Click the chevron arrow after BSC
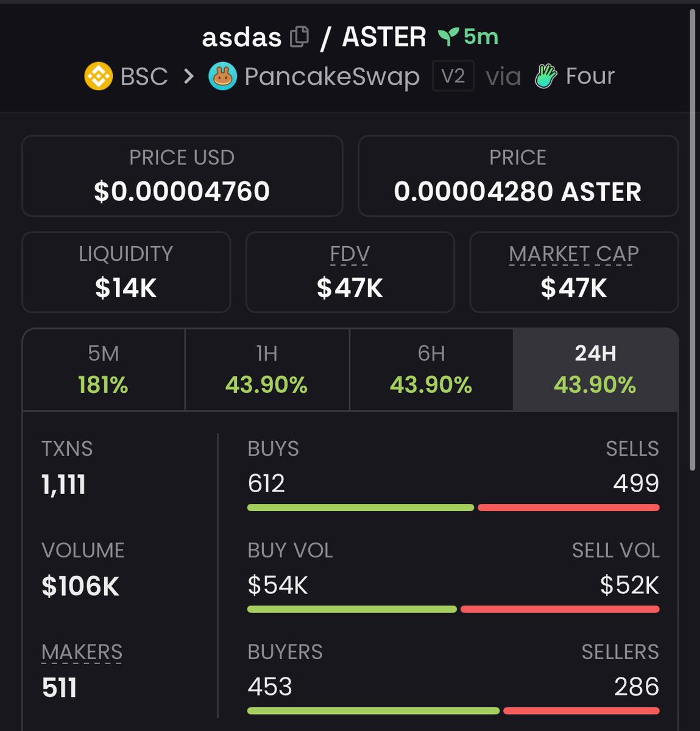 188,77
